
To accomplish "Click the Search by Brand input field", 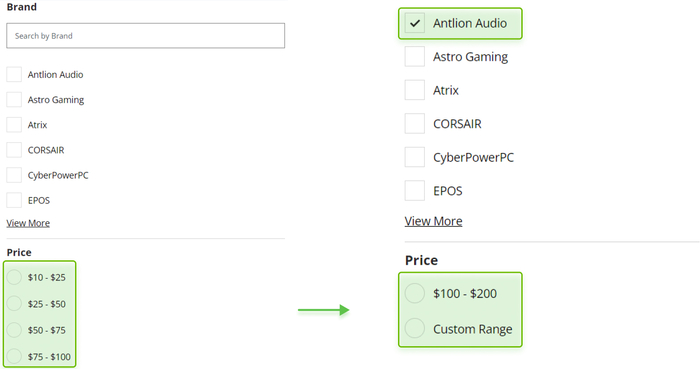I will pyautogui.click(x=146, y=36).
